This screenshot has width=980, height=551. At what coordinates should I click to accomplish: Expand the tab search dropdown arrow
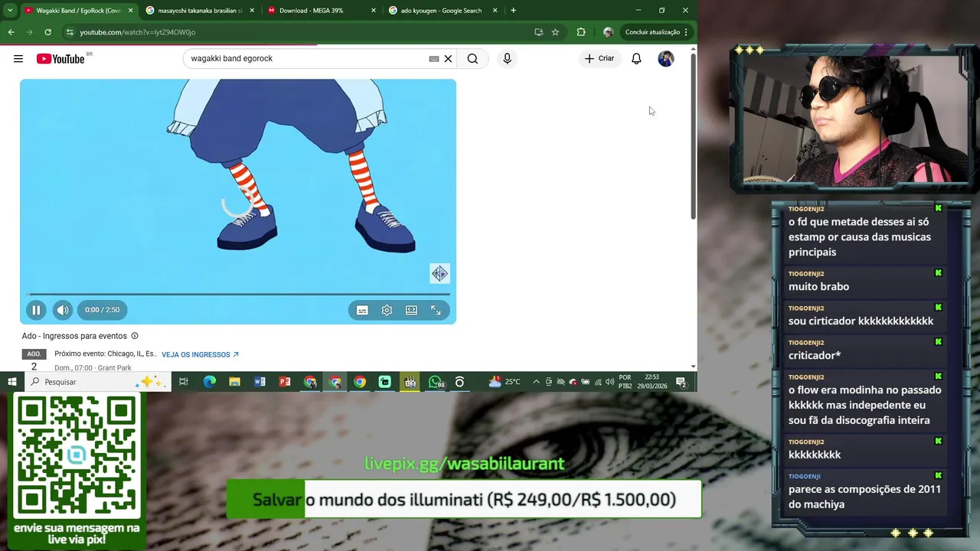coord(9,11)
